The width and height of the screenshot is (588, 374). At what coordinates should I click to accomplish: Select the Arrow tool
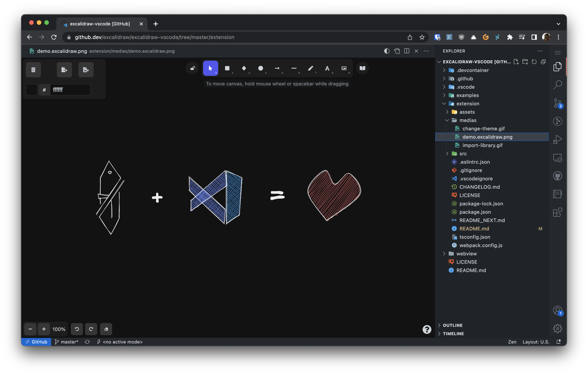[277, 68]
